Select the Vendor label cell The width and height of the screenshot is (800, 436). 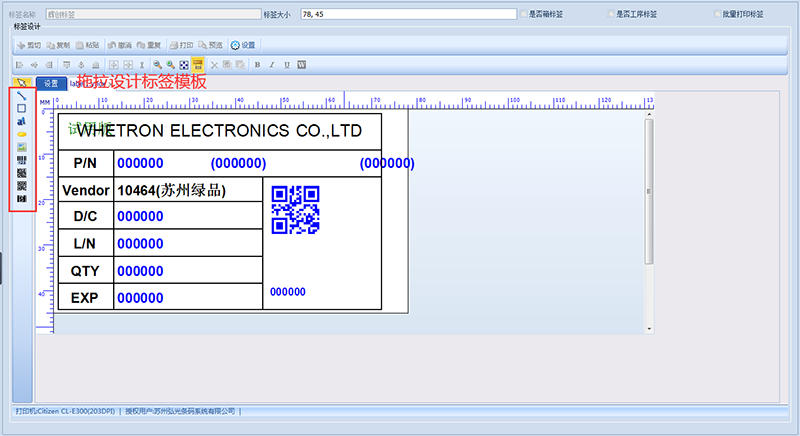86,191
